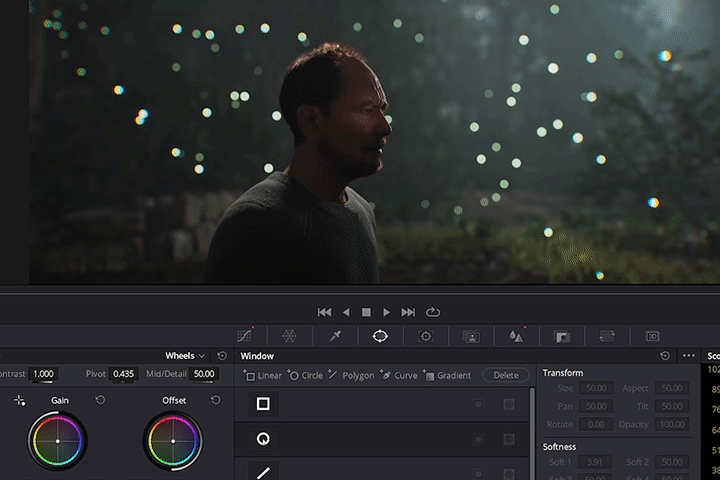Open the Magic Mask palette icon
This screenshot has width=720, height=480.
point(471,336)
